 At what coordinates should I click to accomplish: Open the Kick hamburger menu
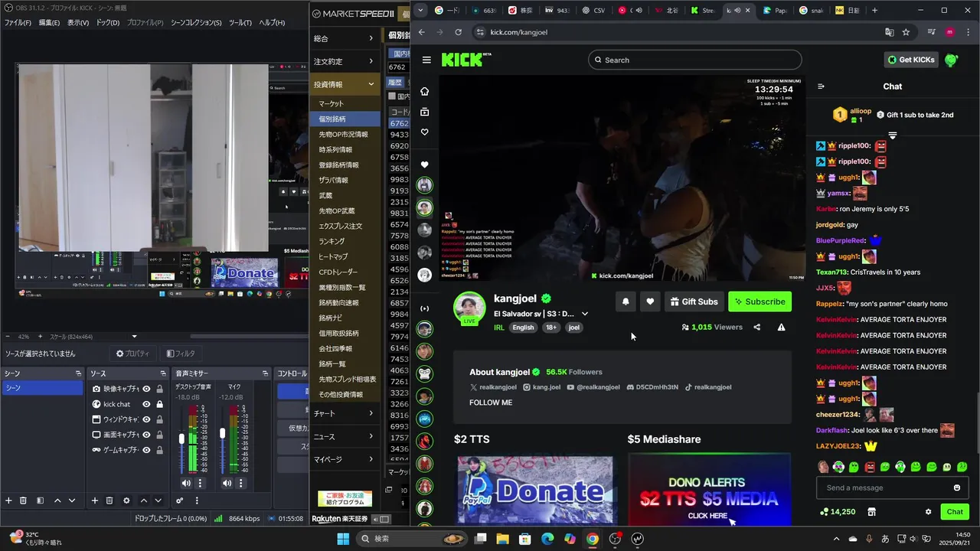[x=426, y=60]
